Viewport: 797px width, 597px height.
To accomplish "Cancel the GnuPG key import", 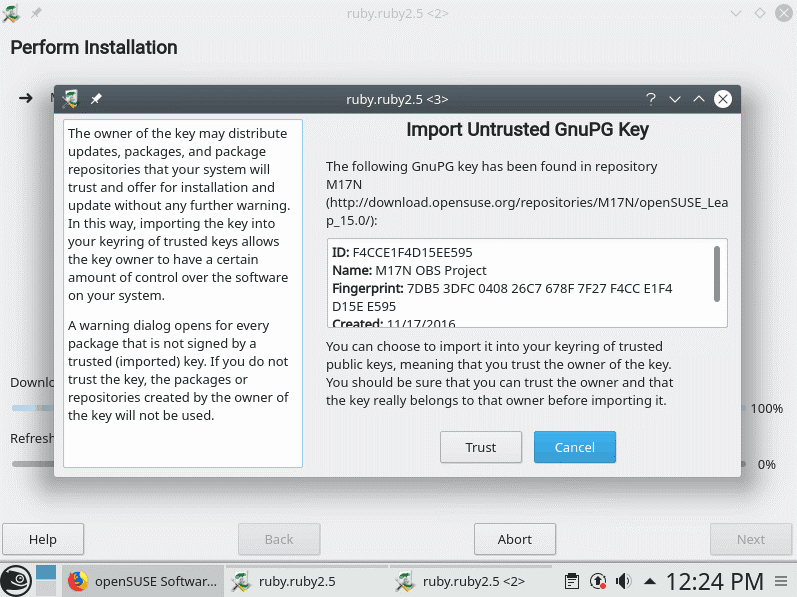I will pyautogui.click(x=575, y=447).
